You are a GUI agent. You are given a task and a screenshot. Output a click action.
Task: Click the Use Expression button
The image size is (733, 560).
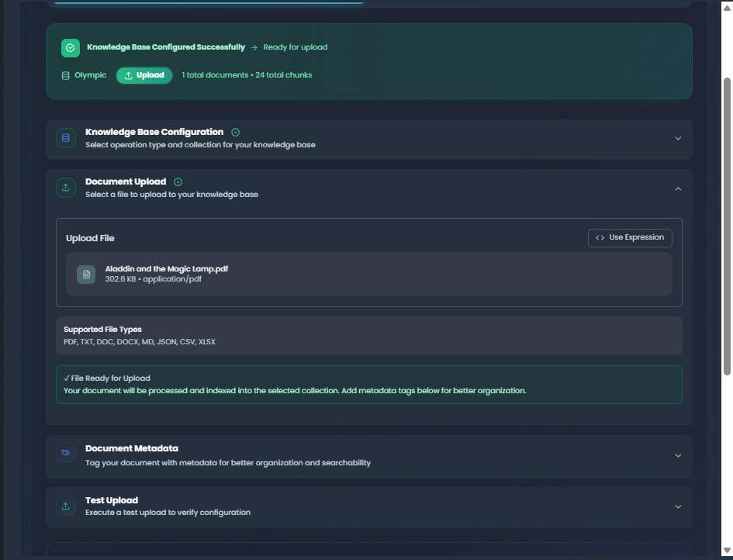[630, 237]
